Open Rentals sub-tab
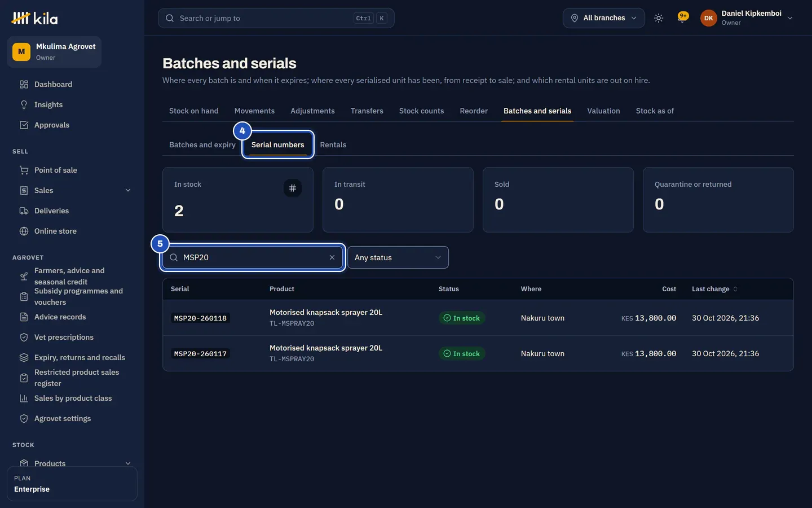Screen dimensions: 812x508 coord(333,144)
